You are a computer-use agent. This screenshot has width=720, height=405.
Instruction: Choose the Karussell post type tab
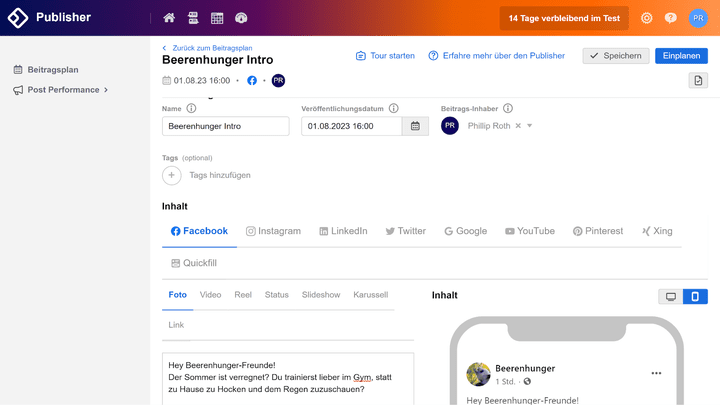(x=371, y=295)
